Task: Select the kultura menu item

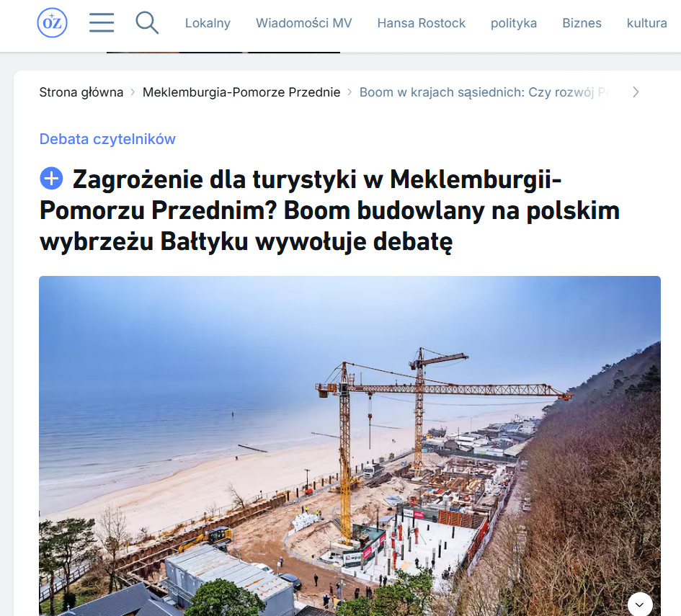Action: pos(646,23)
